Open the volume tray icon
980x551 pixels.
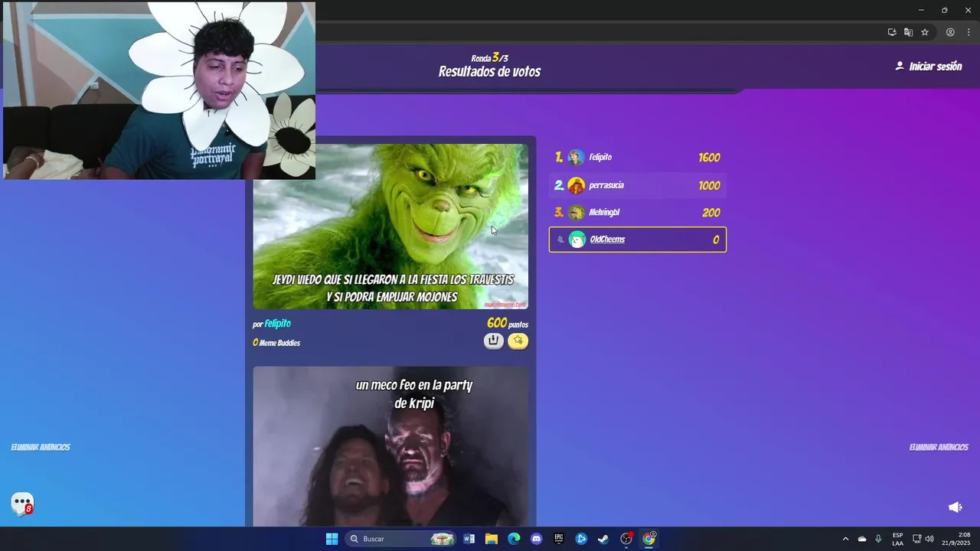[929, 539]
